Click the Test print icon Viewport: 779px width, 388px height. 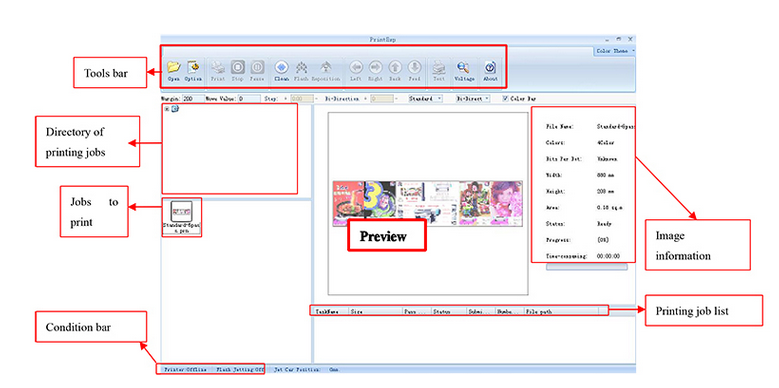pos(439,67)
